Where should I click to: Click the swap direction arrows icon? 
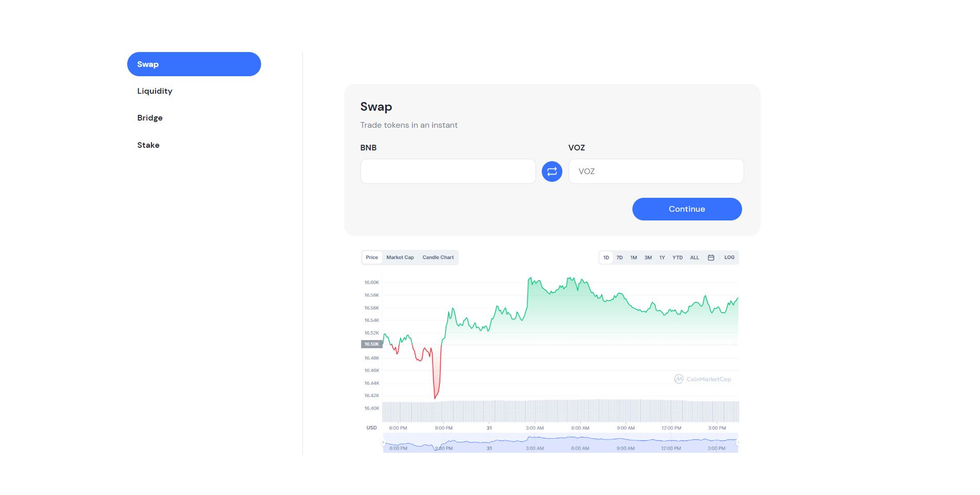tap(552, 172)
